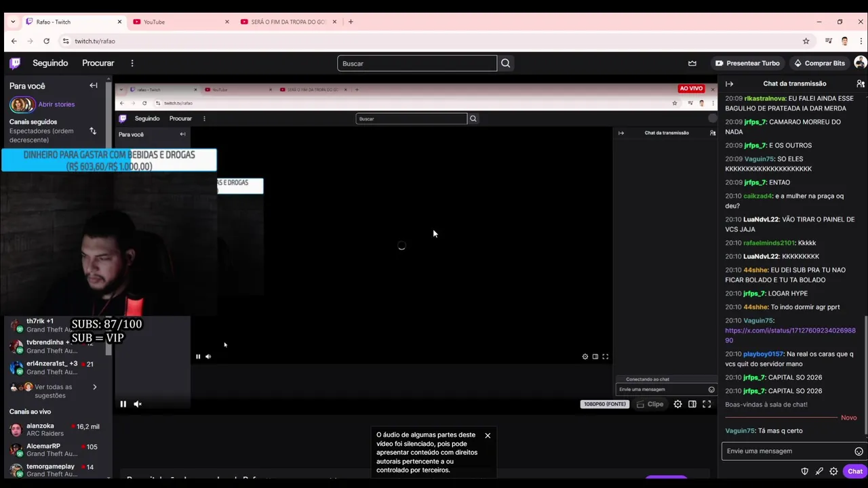Open the Seguindo tab
Screen dimensions: 868x488
(x=50, y=63)
